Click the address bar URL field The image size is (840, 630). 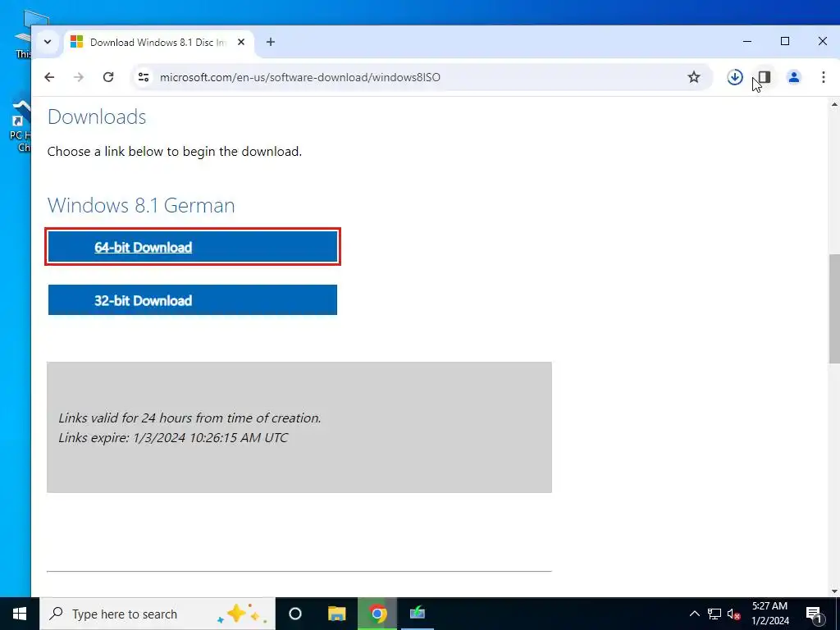click(421, 77)
